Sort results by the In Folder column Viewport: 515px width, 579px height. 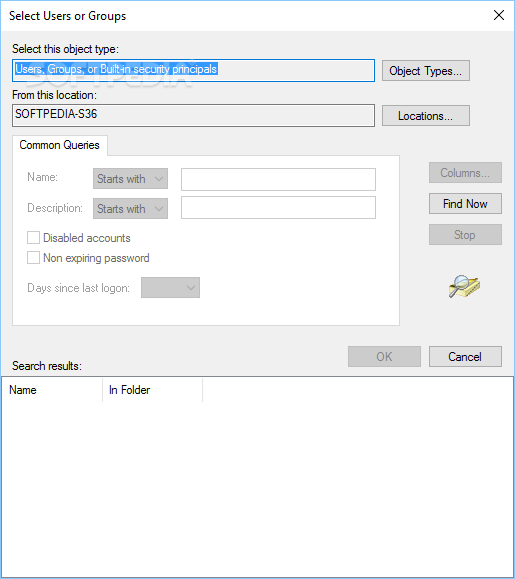pyautogui.click(x=152, y=390)
